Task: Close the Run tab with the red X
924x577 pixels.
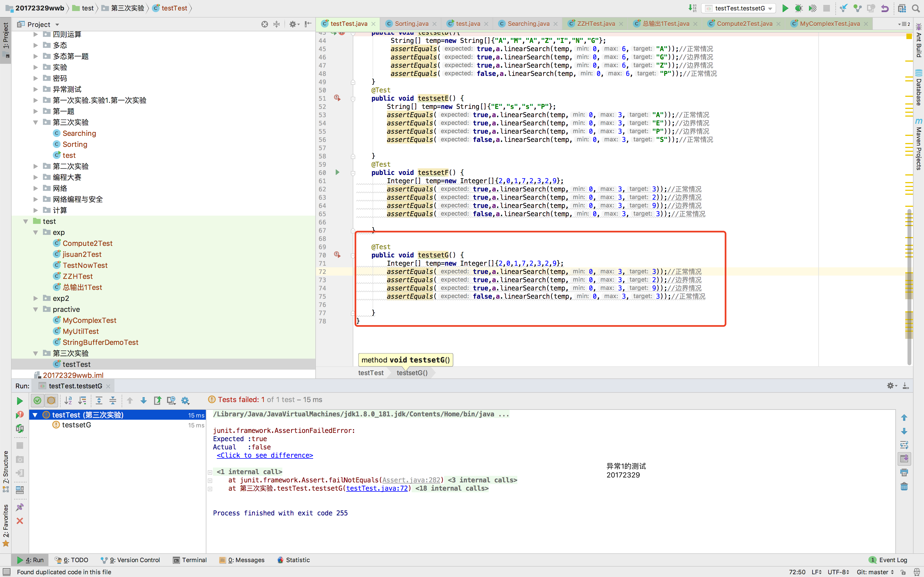Action: click(20, 521)
